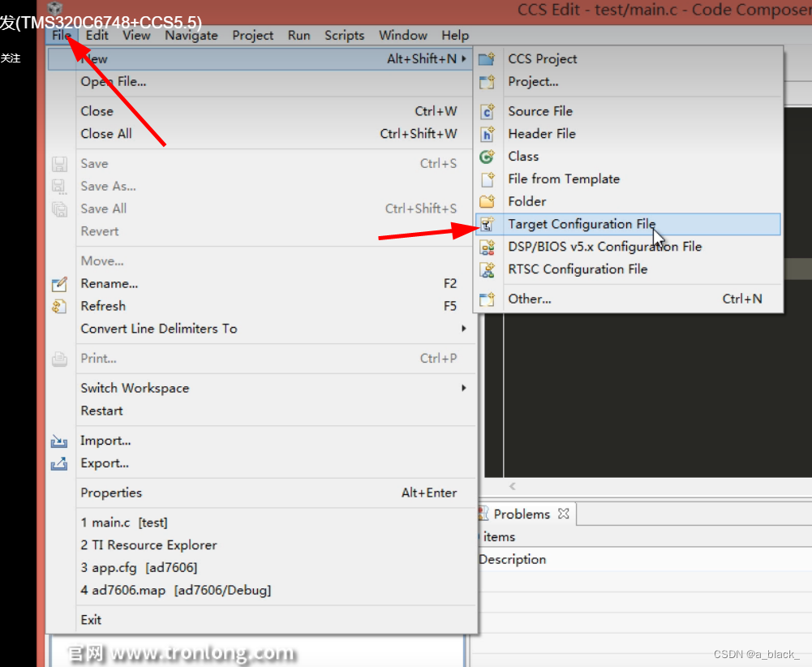Select Close in the File menu
This screenshot has width=812, height=667.
click(261, 111)
